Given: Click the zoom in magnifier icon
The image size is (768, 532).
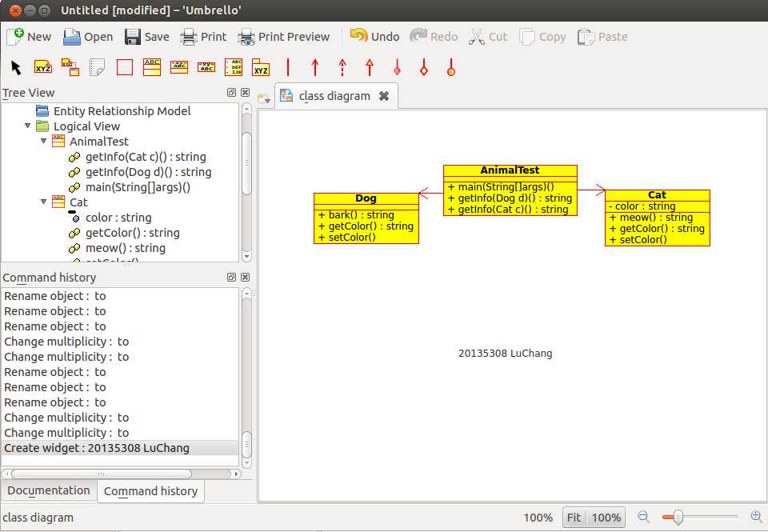Looking at the screenshot, I should click(x=756, y=516).
